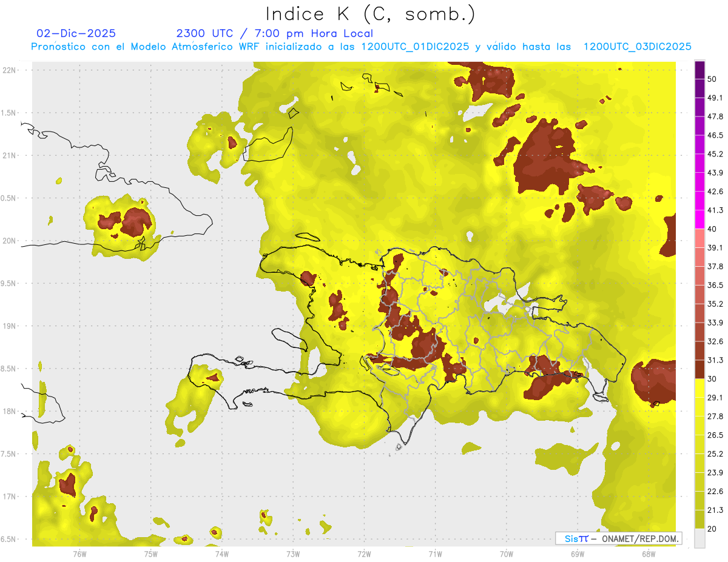728x562 pixels.
Task: Click the '22N' latitude label
Action: pos(9,70)
